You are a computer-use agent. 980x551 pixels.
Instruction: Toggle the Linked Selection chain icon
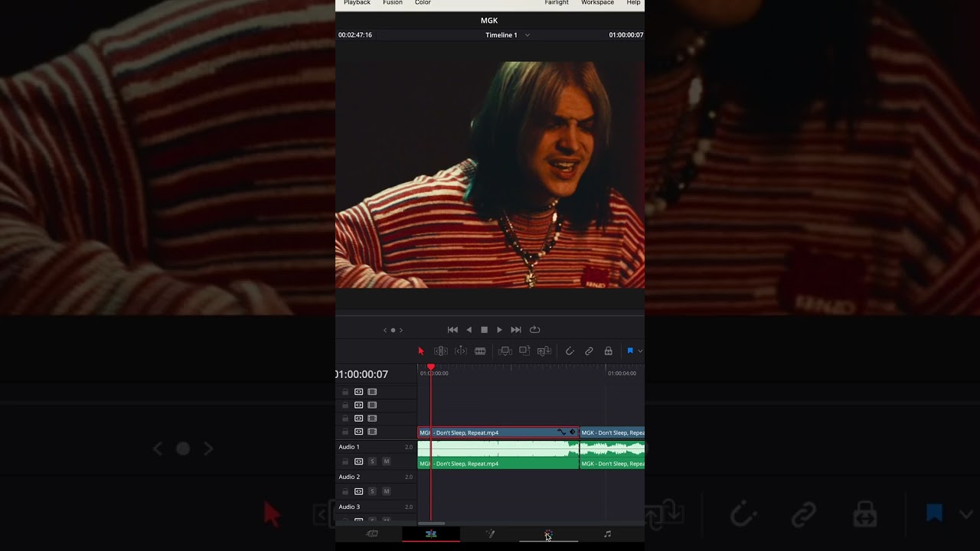[x=589, y=351]
